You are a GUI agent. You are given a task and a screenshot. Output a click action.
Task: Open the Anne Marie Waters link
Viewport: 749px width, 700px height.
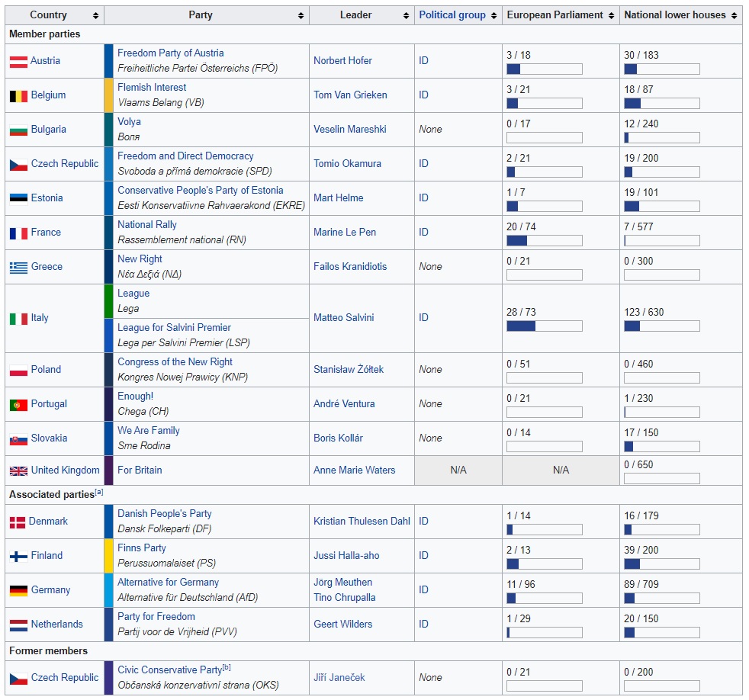[355, 470]
